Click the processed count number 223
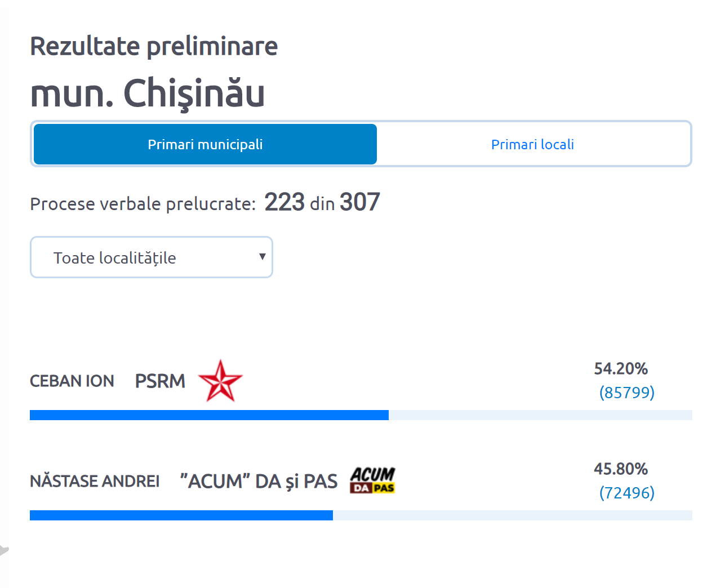707x588 pixels. (284, 202)
